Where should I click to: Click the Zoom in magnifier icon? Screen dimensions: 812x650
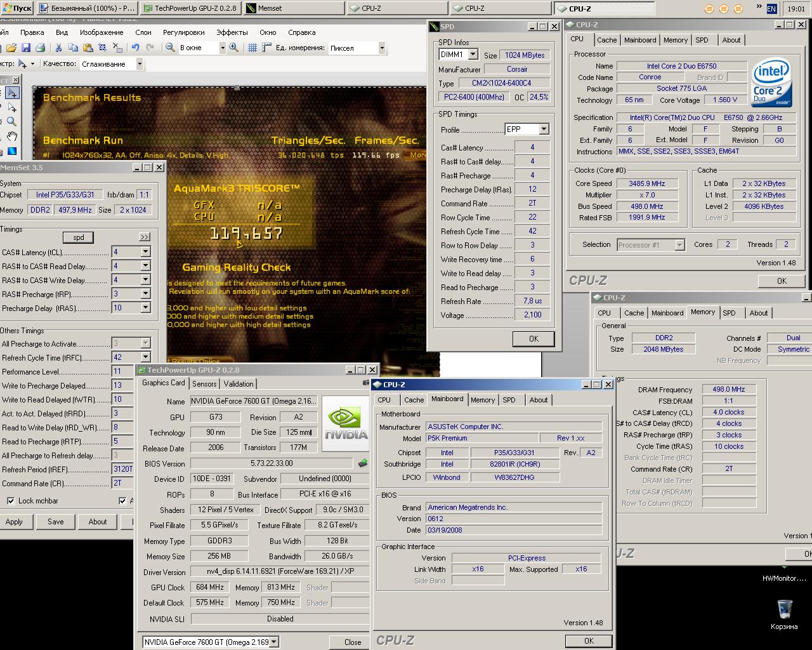[234, 48]
